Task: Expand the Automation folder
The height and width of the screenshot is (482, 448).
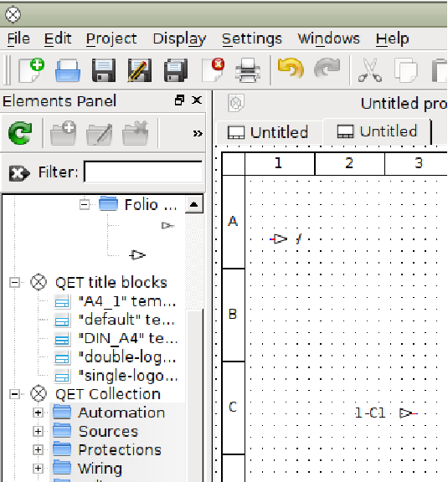Action: coord(38,413)
